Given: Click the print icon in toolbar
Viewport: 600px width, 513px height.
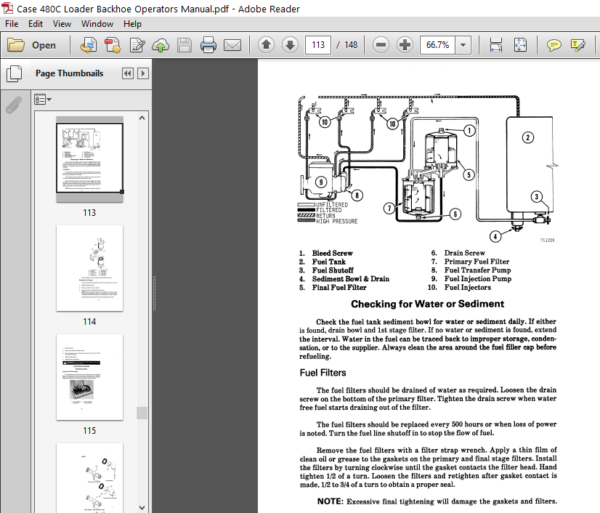Looking at the screenshot, I should (x=208, y=45).
